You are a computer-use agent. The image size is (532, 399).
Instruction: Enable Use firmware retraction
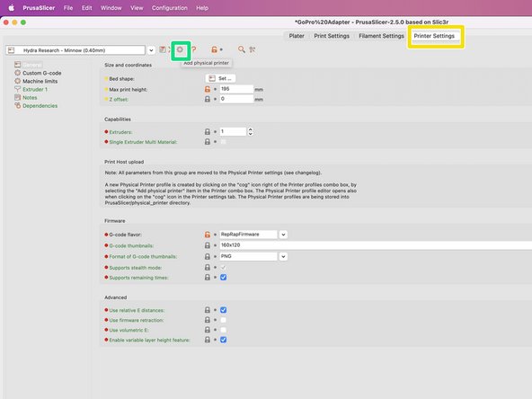pyautogui.click(x=223, y=320)
